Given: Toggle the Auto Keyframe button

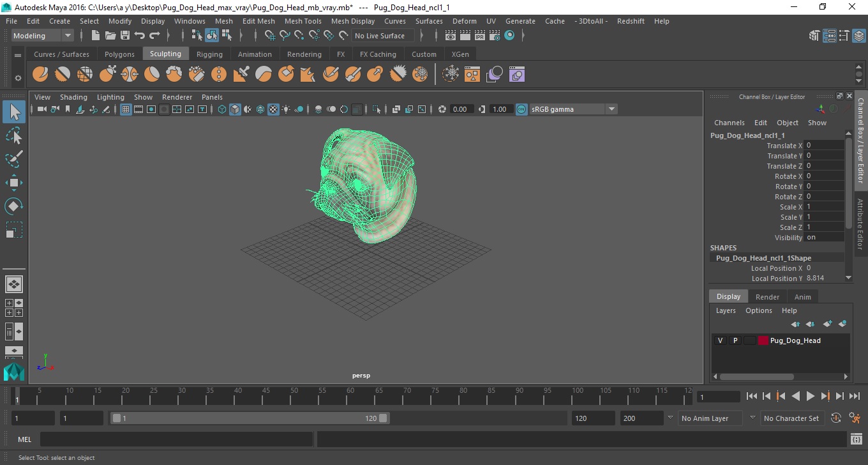Looking at the screenshot, I should (837, 418).
